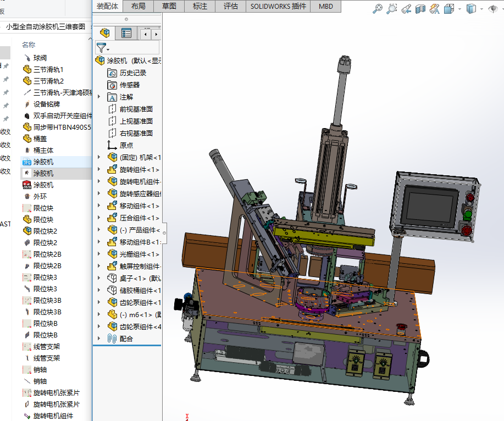This screenshot has width=504, height=421.
Task: Click the 名称 column header
Action: click(29, 45)
